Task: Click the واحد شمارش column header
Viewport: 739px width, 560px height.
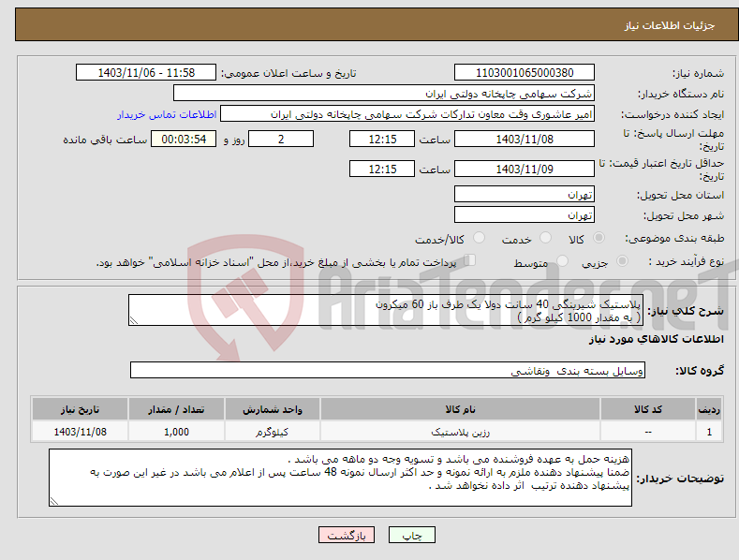Action: point(273,409)
